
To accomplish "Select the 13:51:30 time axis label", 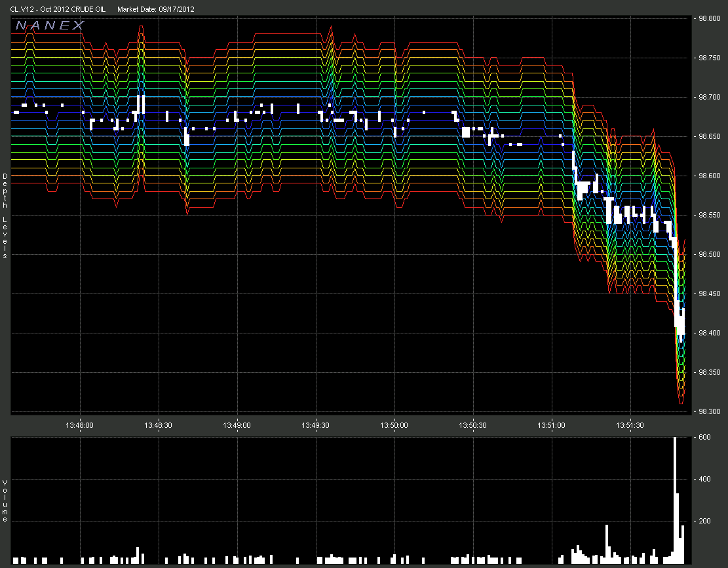I will coord(630,425).
